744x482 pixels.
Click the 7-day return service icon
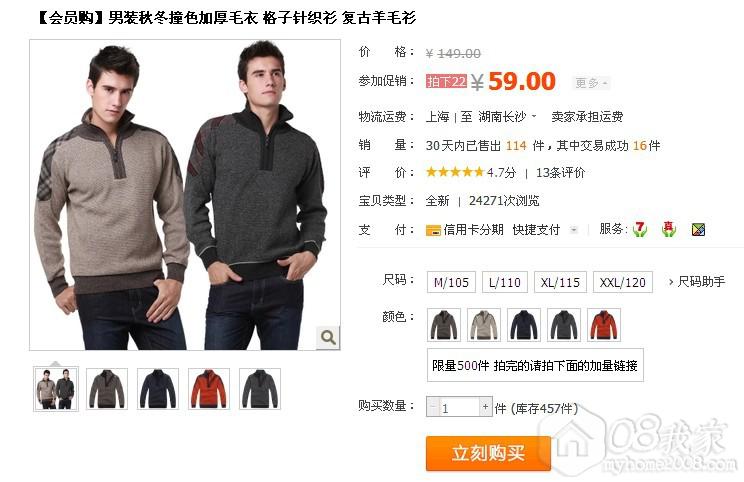point(640,229)
